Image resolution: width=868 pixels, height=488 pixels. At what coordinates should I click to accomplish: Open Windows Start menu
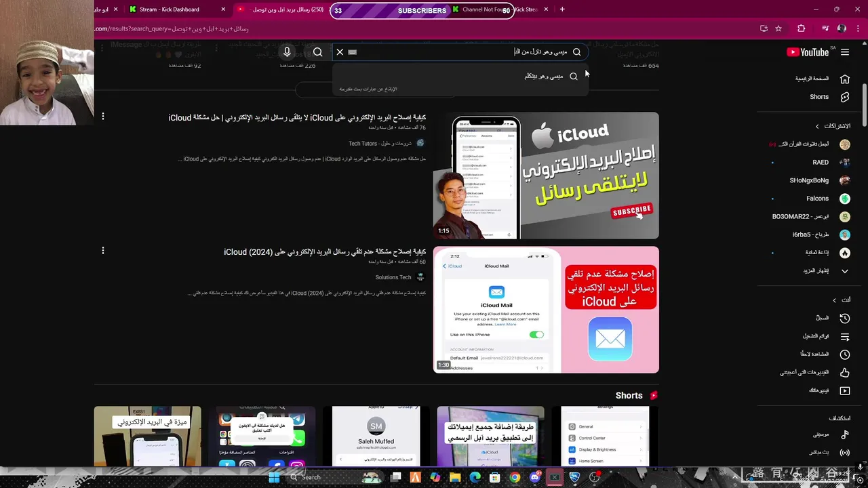tap(274, 477)
